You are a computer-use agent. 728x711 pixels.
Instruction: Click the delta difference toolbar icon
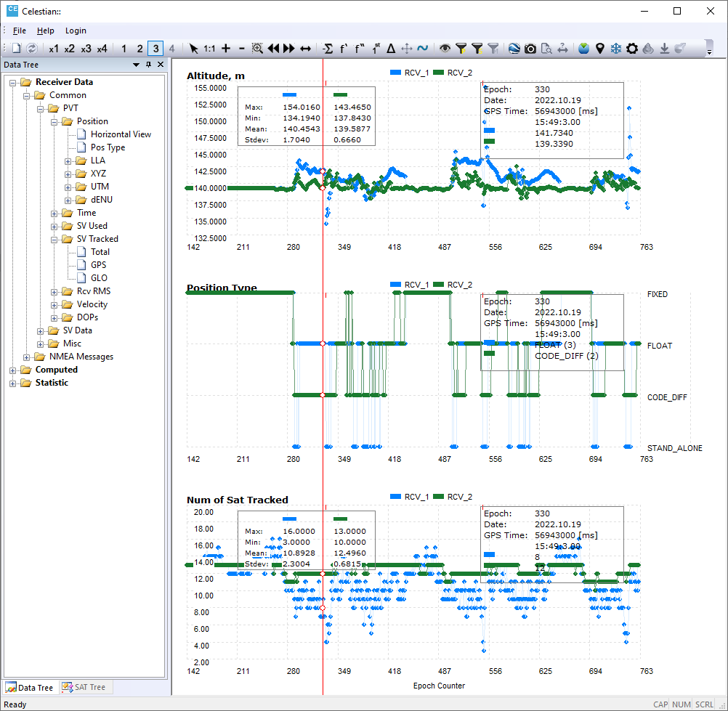(391, 49)
